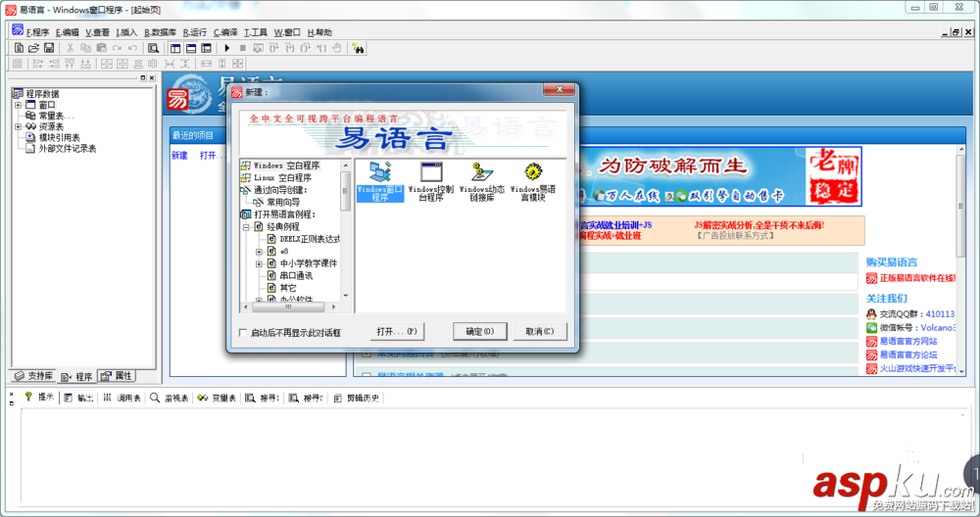The image size is (980, 517).
Task: Select 常用向导 tree item
Action: [283, 203]
